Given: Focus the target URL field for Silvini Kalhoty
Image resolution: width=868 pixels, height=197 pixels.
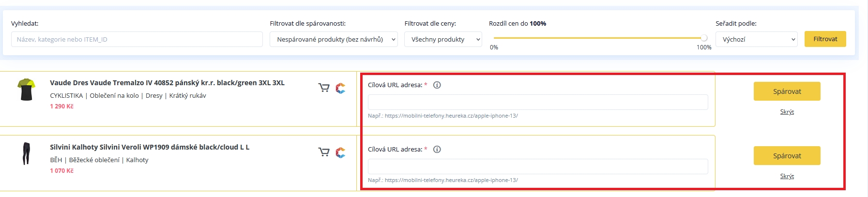Looking at the screenshot, I should 537,167.
